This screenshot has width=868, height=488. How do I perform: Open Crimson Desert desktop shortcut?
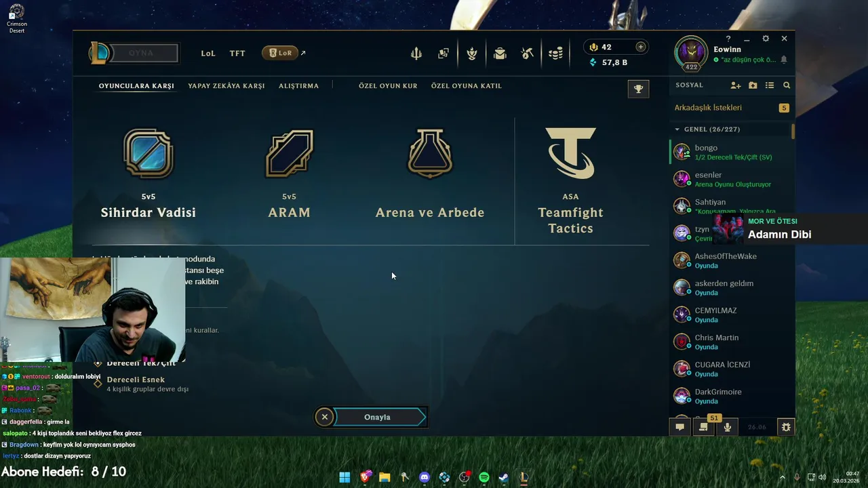(17, 18)
